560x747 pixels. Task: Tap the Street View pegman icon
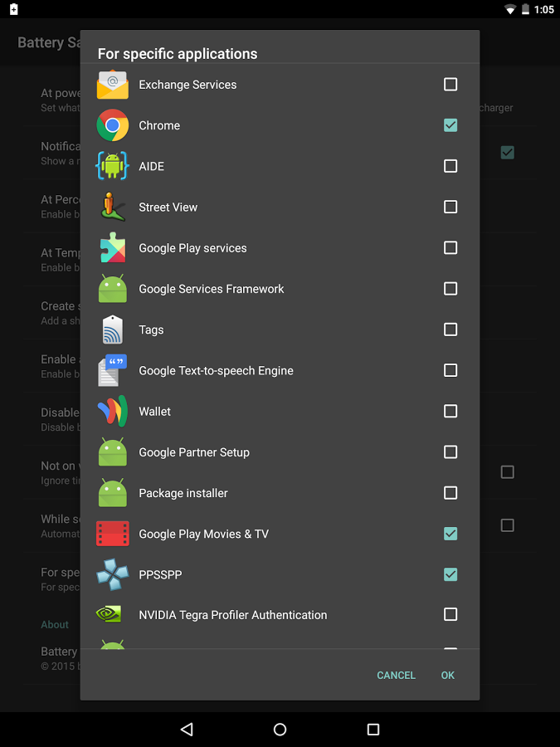(113, 207)
